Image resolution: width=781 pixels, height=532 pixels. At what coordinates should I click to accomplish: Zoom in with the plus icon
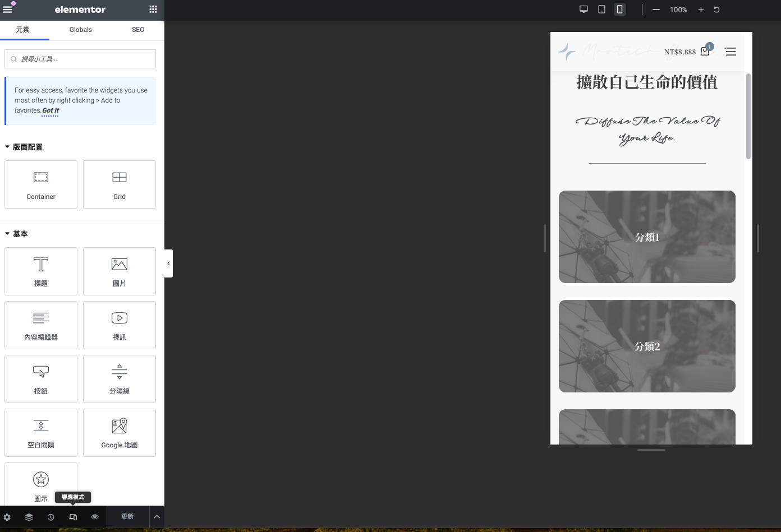point(701,10)
